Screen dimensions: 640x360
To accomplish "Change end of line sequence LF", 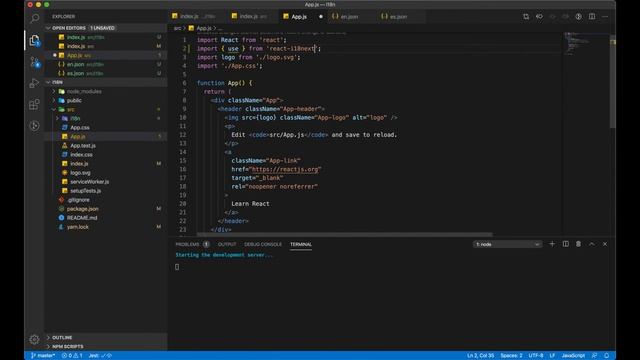I will click(x=552, y=356).
